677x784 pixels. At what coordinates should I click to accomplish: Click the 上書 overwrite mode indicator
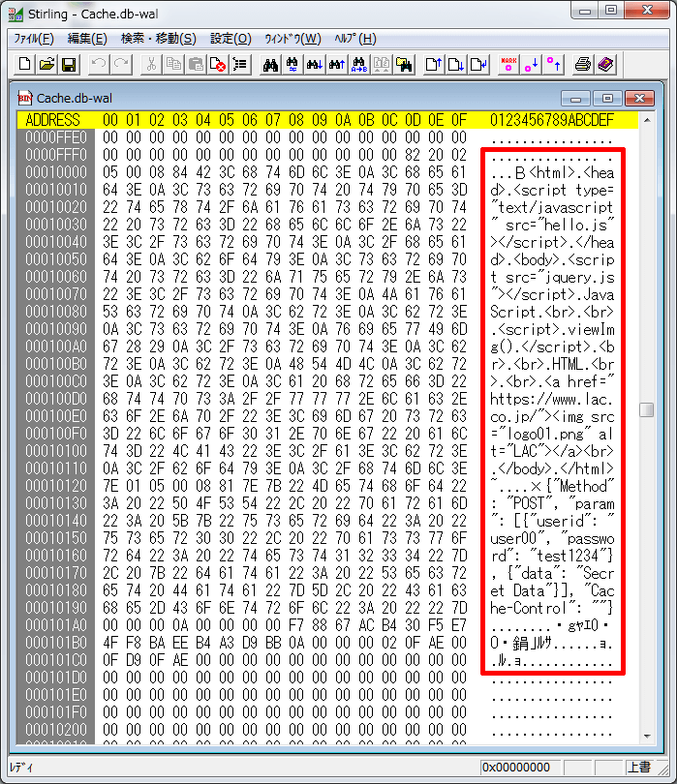coord(639,767)
